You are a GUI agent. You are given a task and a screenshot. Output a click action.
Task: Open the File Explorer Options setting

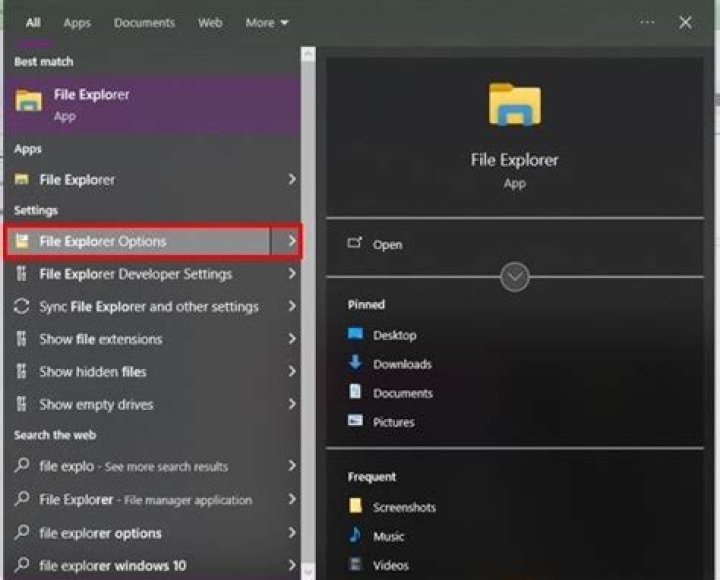pos(138,241)
